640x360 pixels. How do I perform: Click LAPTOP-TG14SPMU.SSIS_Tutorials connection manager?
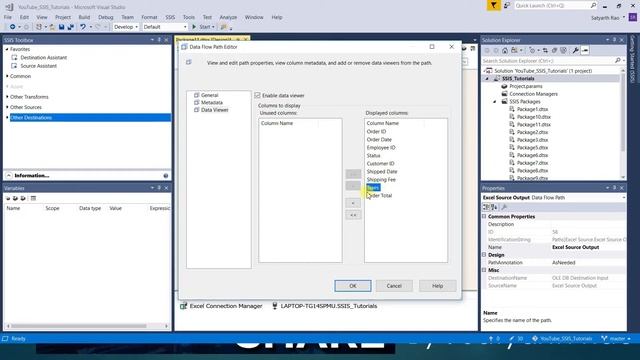[x=329, y=306]
